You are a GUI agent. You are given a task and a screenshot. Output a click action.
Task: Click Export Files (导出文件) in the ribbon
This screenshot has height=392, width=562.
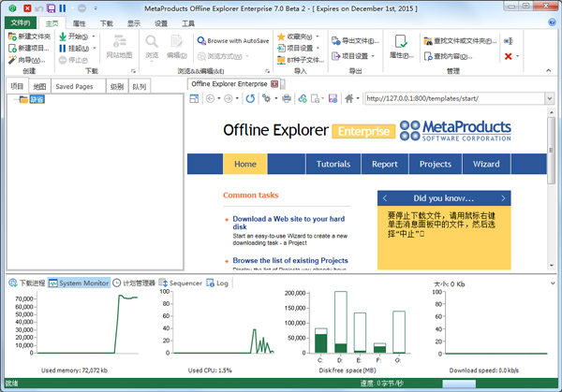pos(355,41)
